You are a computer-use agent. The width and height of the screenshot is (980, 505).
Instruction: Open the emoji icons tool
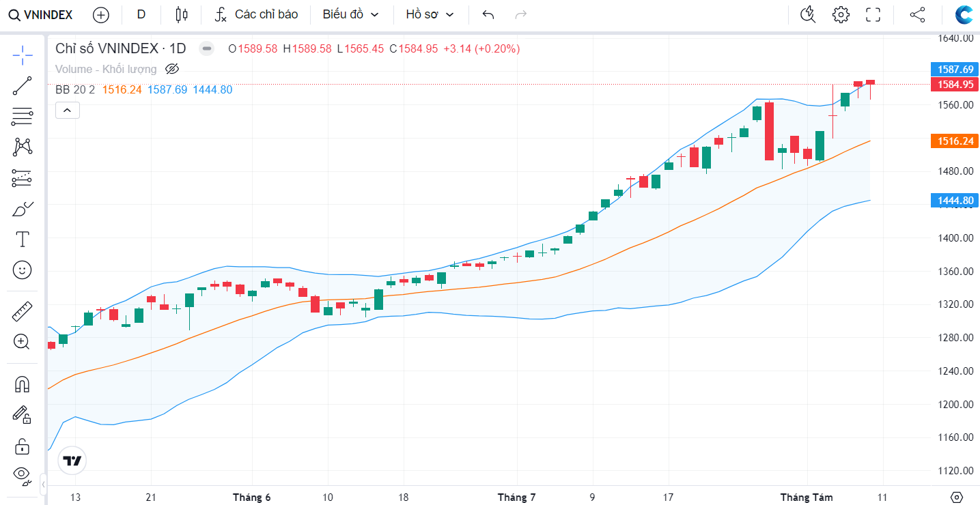(x=23, y=270)
